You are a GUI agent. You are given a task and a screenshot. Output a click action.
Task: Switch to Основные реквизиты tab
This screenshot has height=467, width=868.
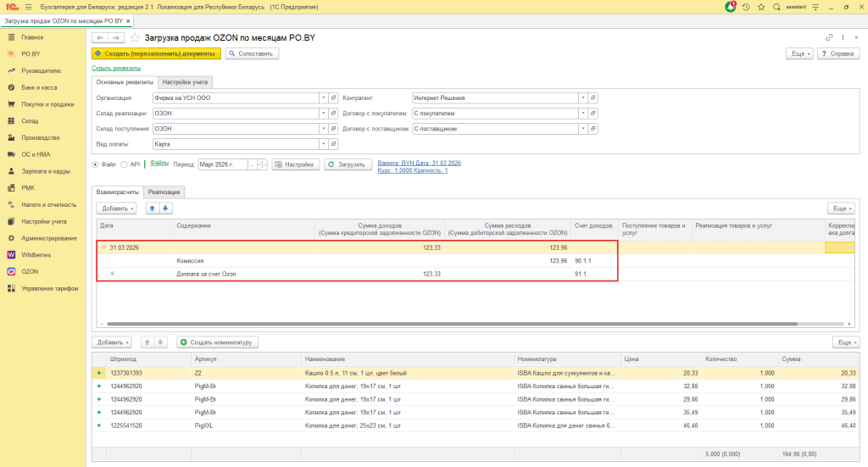pyautogui.click(x=125, y=82)
